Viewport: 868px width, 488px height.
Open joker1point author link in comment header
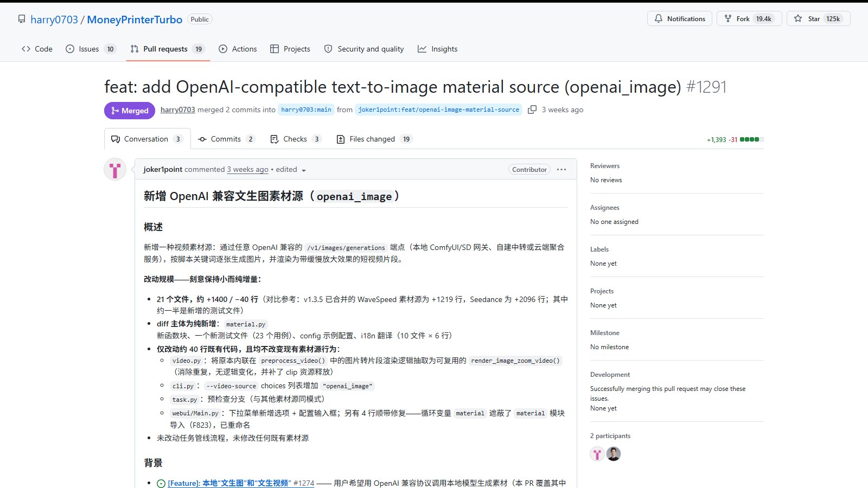point(163,169)
